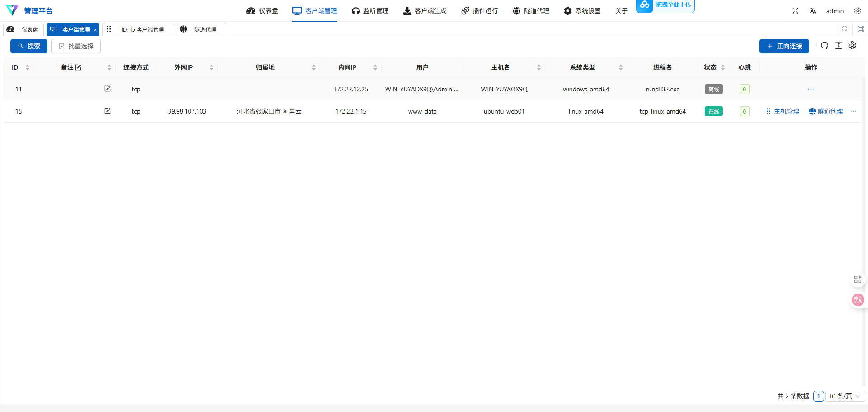The width and height of the screenshot is (868, 412).
Task: Click the 批量选择 button
Action: 76,46
